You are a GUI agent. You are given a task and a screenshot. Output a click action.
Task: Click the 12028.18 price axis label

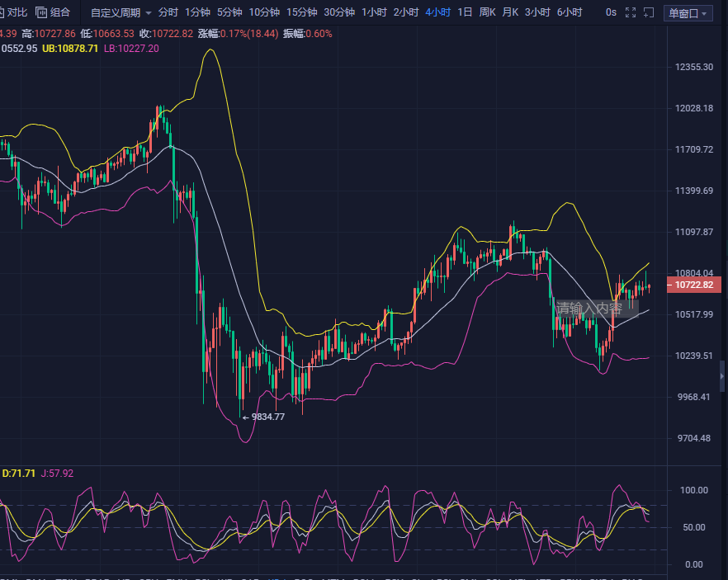pyautogui.click(x=694, y=109)
